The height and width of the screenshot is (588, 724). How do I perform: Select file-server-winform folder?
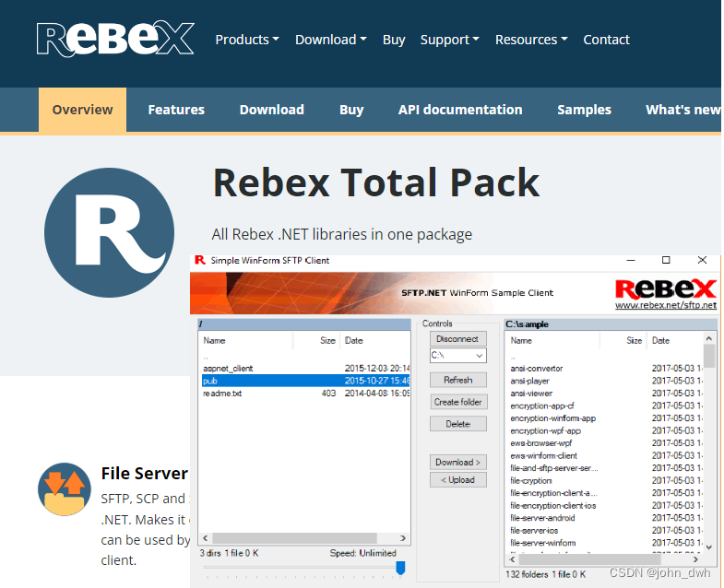click(543, 543)
